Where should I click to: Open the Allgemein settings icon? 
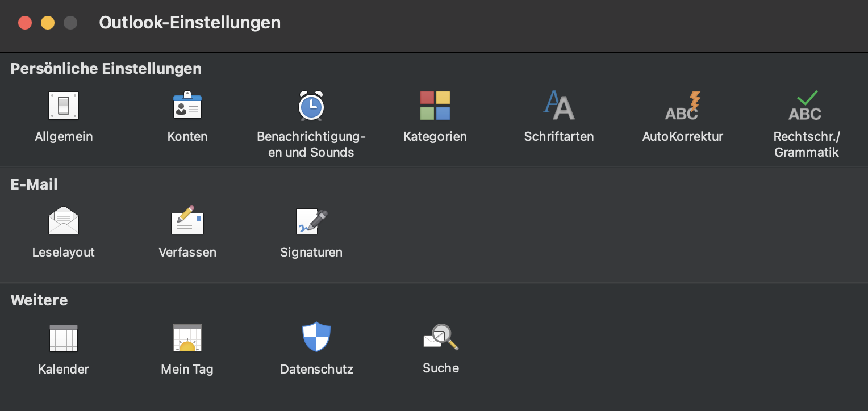64,106
